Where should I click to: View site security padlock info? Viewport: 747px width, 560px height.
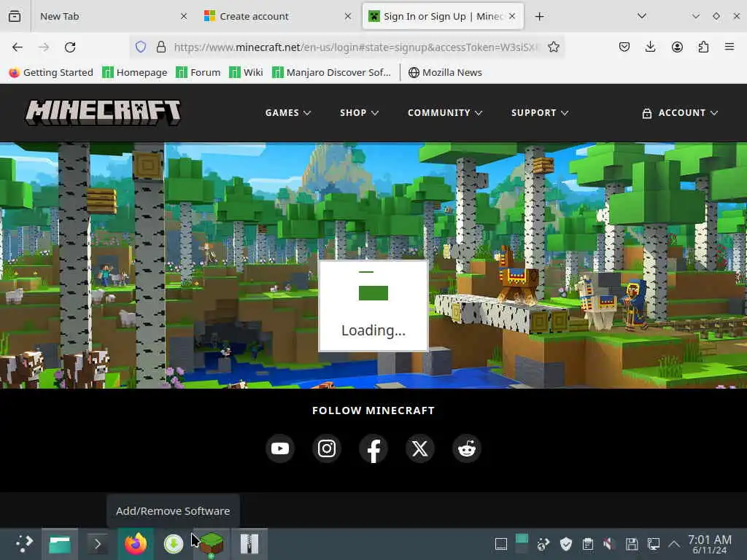tap(161, 47)
